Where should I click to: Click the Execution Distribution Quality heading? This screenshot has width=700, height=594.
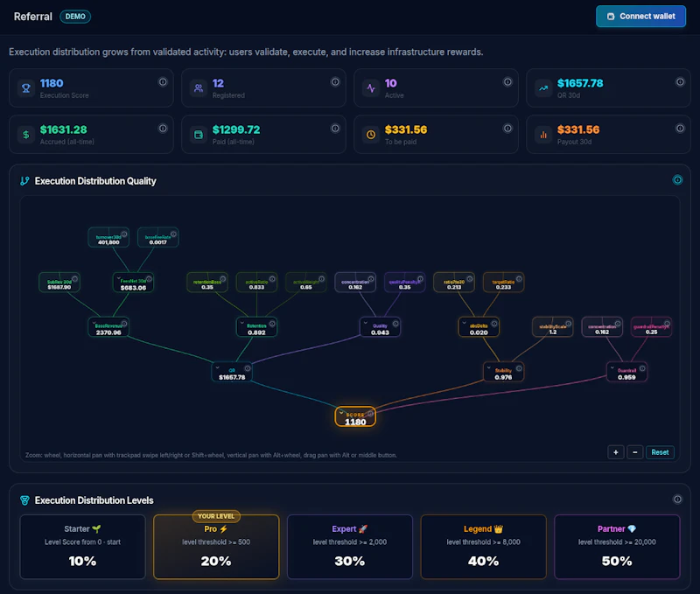point(95,181)
